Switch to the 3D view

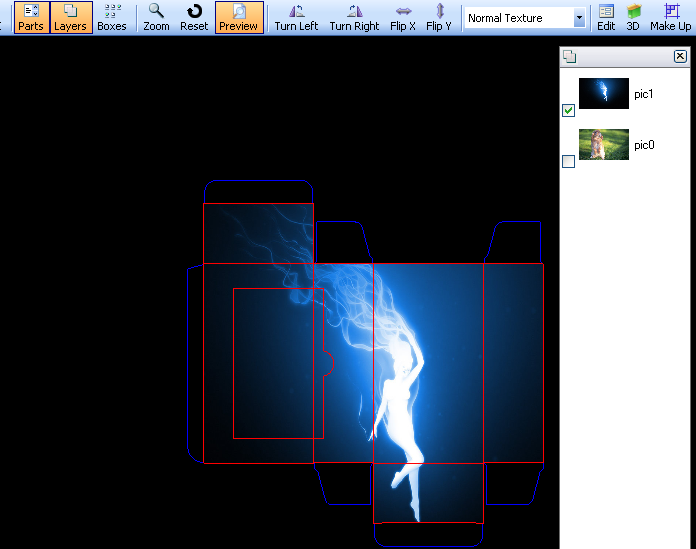click(633, 17)
